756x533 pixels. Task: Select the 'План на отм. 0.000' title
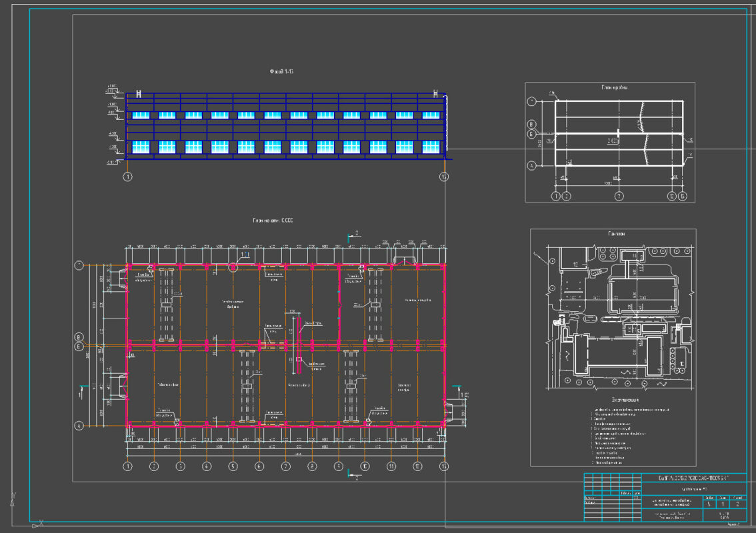point(273,221)
